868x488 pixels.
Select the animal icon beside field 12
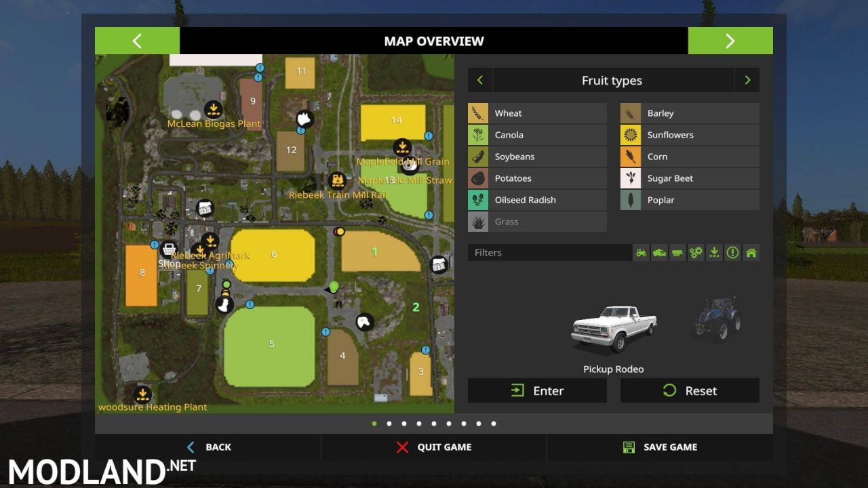coord(304,119)
